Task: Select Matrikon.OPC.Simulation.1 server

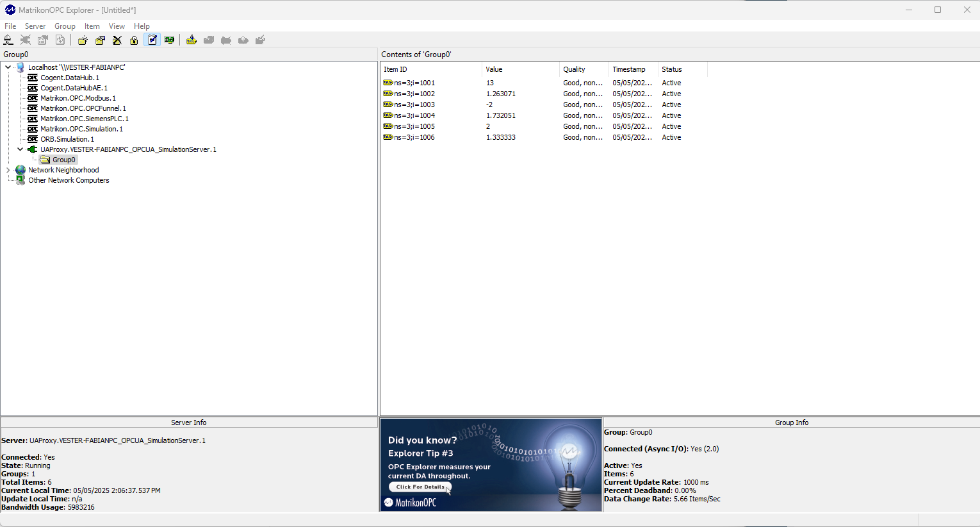Action: coord(81,129)
